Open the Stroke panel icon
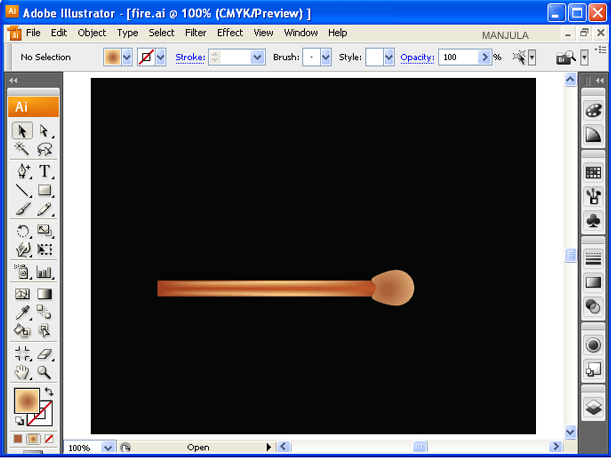The width and height of the screenshot is (611, 459). [593, 258]
